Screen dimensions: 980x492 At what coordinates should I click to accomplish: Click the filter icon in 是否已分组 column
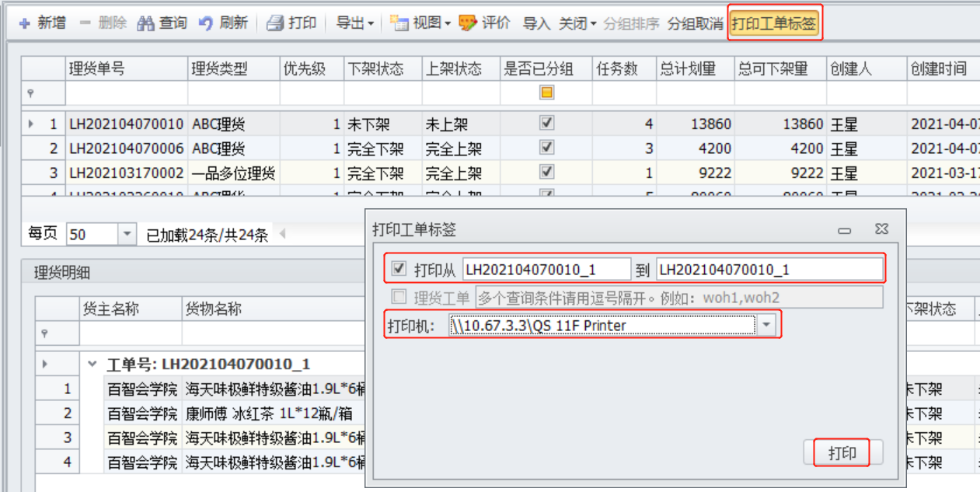coord(546,93)
